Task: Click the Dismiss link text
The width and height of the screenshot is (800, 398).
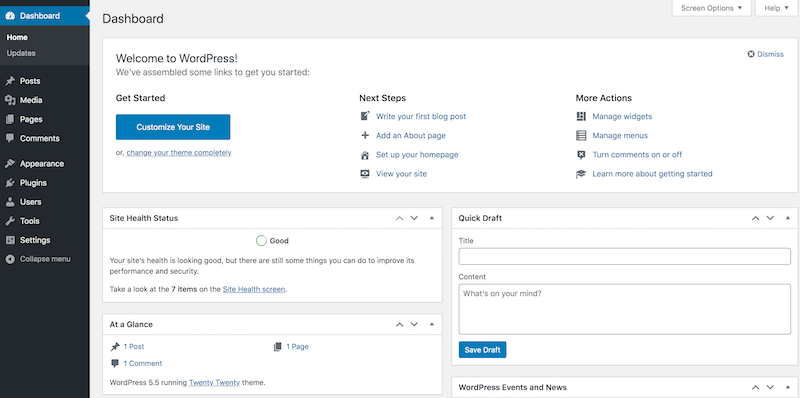Action: (x=770, y=54)
